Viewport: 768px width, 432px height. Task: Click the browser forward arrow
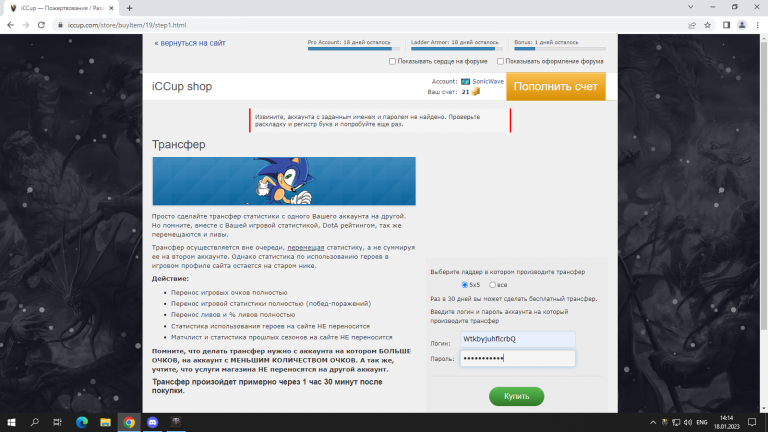pyautogui.click(x=25, y=25)
